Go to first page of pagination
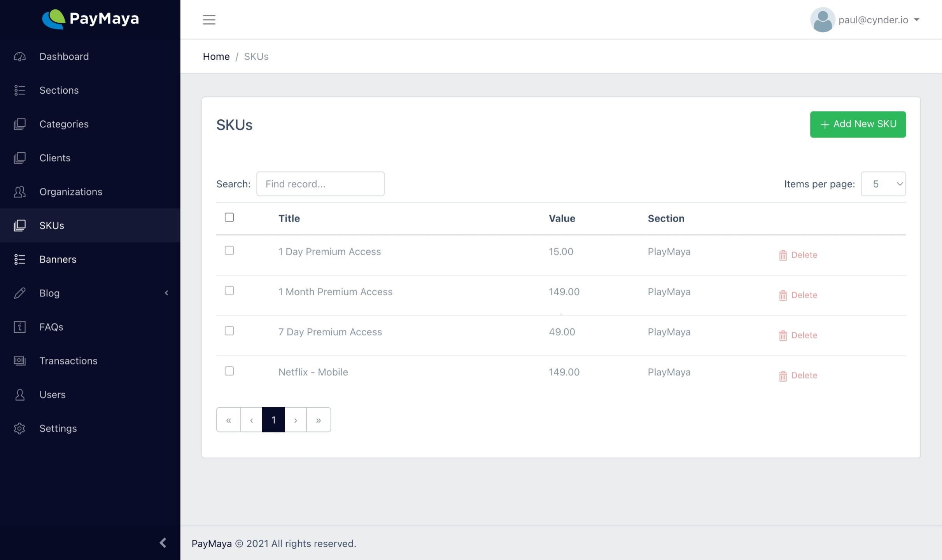Screen dimensions: 942x560 (229, 420)
